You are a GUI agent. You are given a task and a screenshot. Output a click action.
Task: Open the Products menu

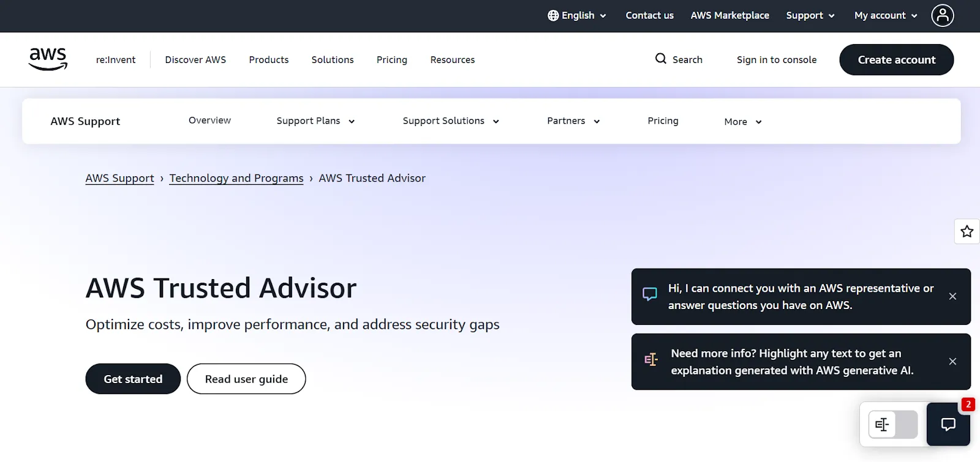point(269,59)
